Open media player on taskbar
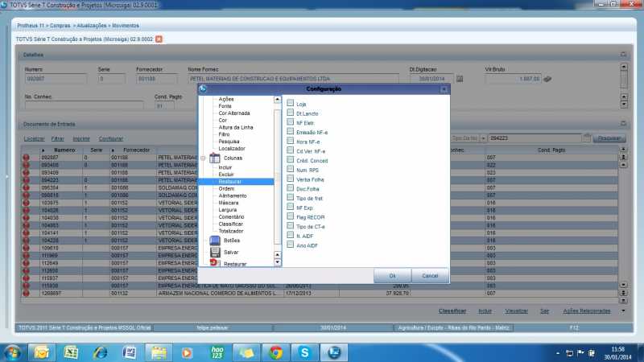Viewport: 644px width, 362px height. tap(188, 352)
